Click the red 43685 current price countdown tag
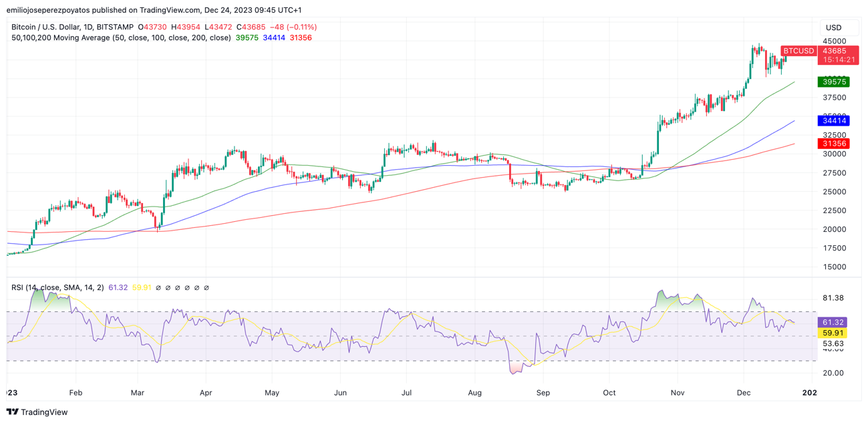The image size is (868, 423). tap(838, 55)
